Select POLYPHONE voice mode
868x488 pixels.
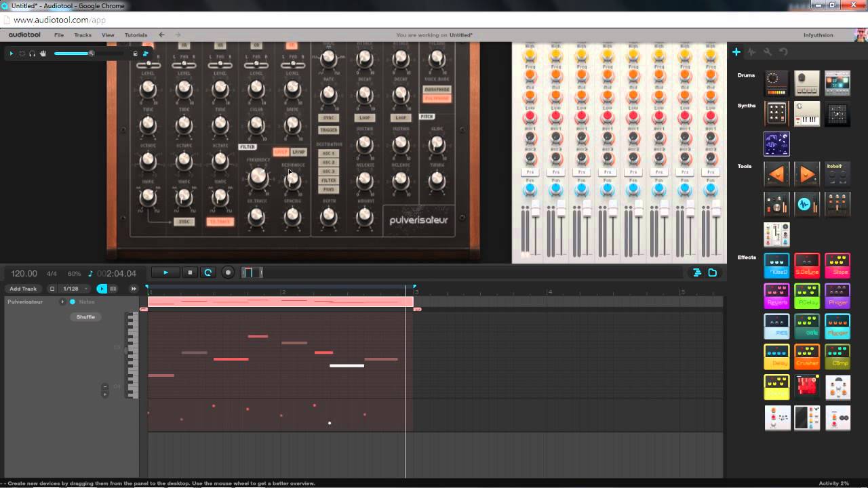437,98
